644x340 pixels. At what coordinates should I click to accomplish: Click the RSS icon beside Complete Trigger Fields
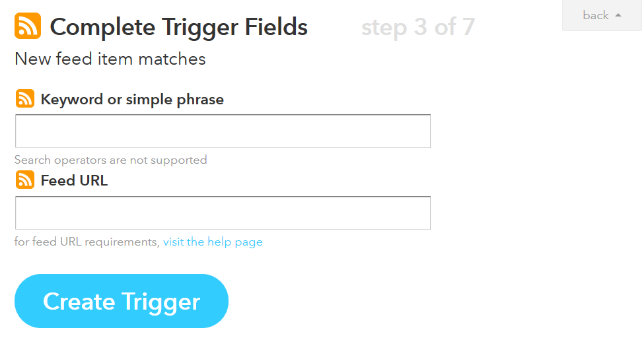point(28,26)
